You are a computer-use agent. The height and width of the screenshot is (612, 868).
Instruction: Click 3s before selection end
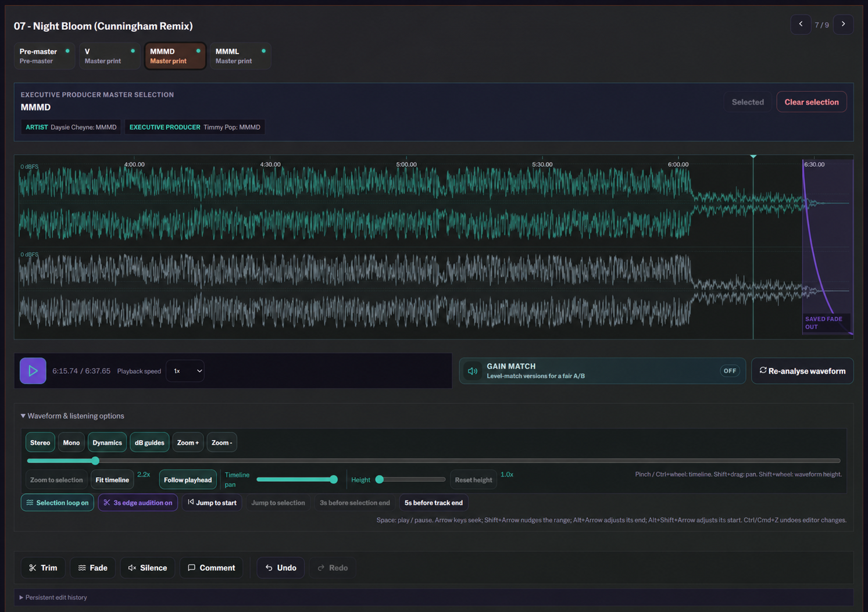pos(355,503)
